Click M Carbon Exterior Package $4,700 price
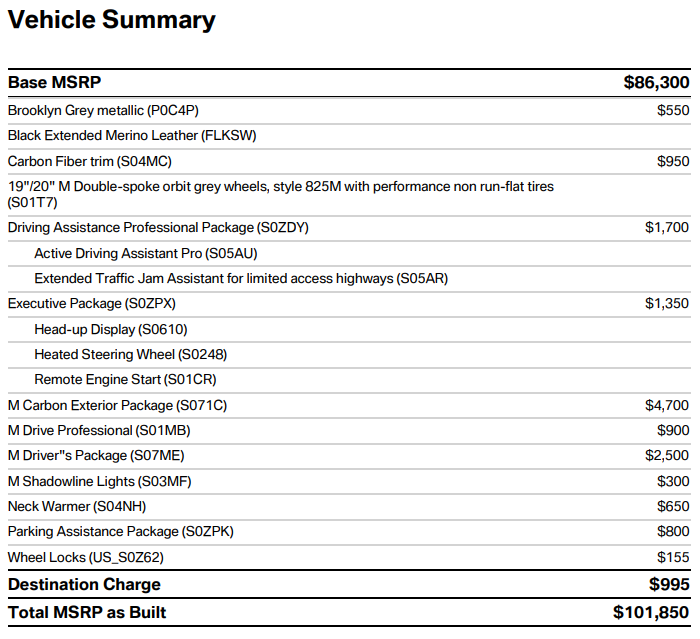This screenshot has width=700, height=639. [x=667, y=405]
